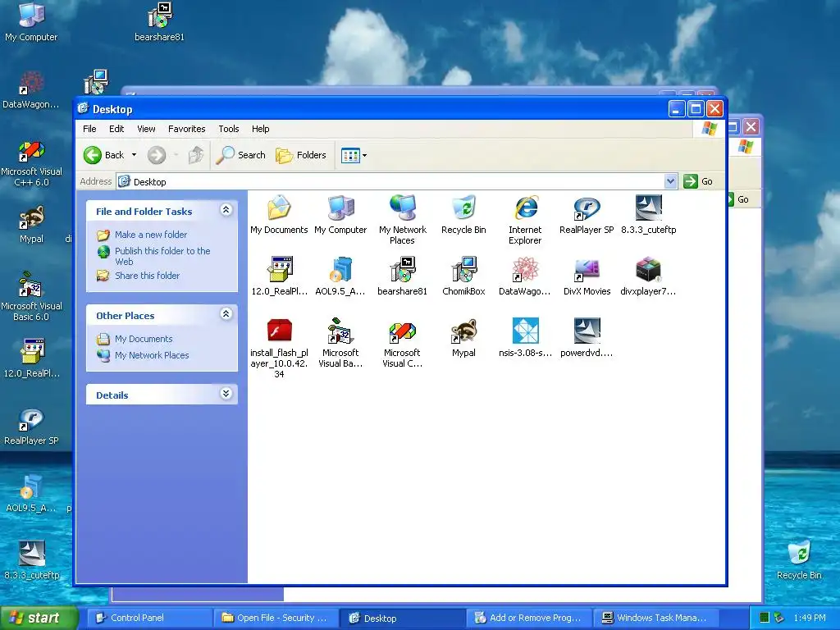
Task: Open My Computer icon in Desktop window
Action: (340, 214)
